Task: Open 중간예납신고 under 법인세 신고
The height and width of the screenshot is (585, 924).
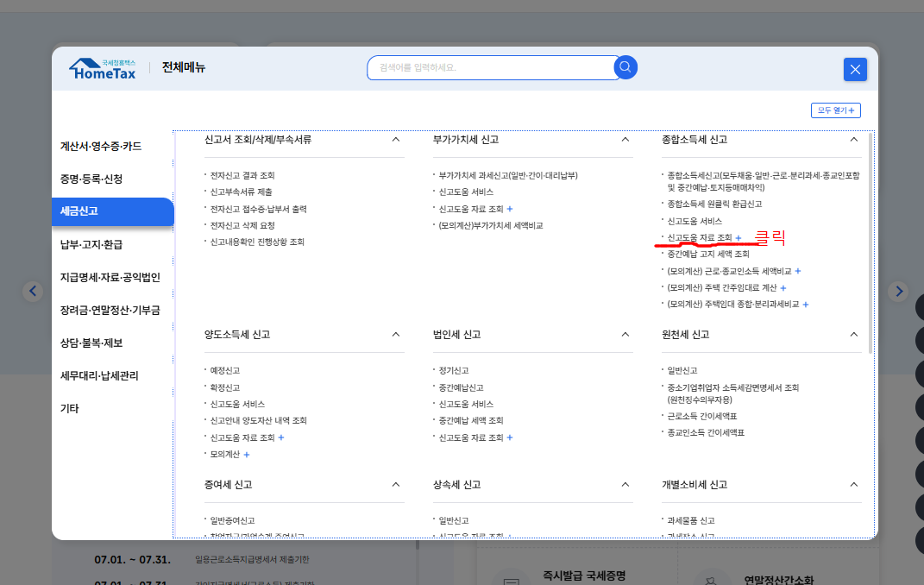Action: [461, 386]
